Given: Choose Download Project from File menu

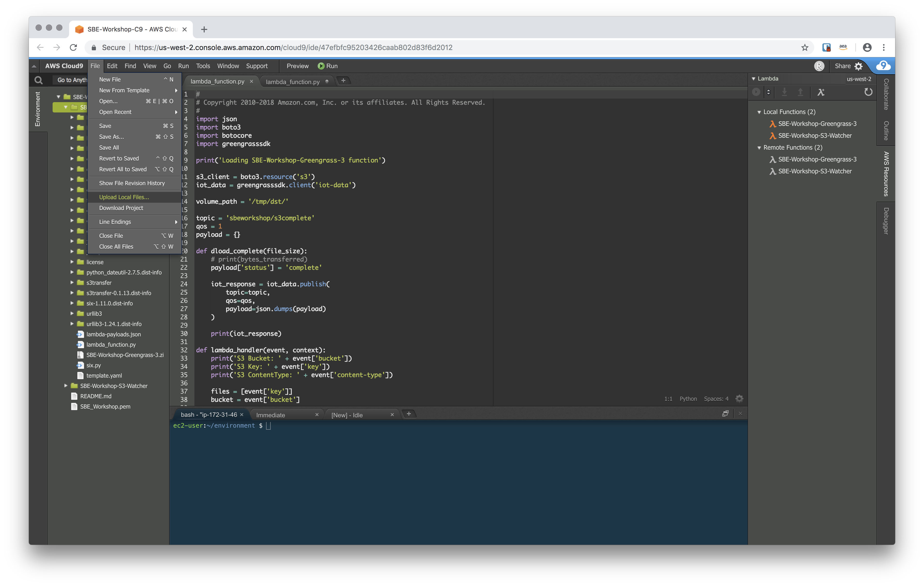Looking at the screenshot, I should pyautogui.click(x=134, y=208).
